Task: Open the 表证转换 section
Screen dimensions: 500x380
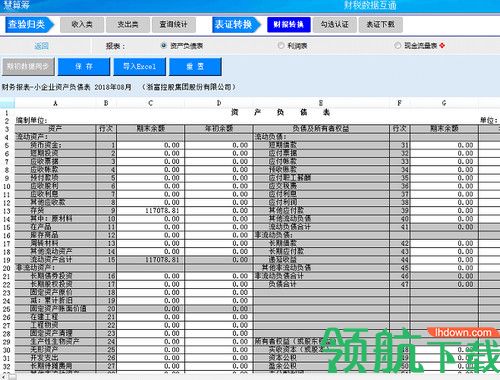Action: click(236, 24)
